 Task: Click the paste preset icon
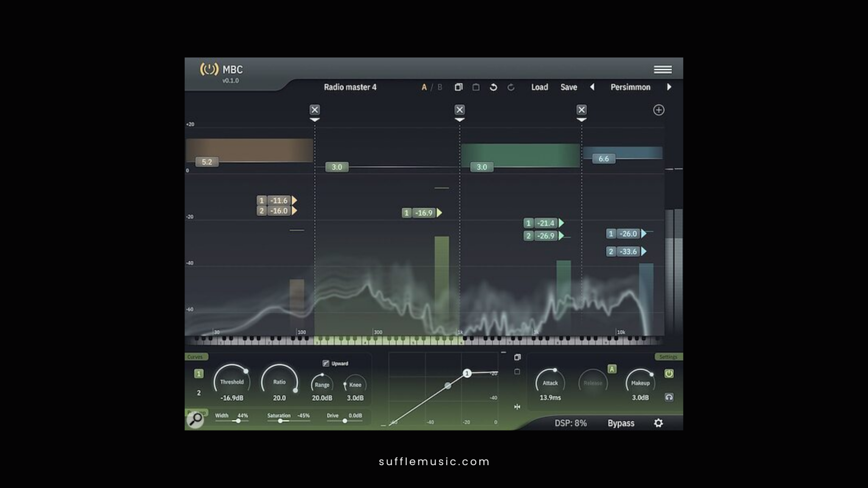click(476, 87)
